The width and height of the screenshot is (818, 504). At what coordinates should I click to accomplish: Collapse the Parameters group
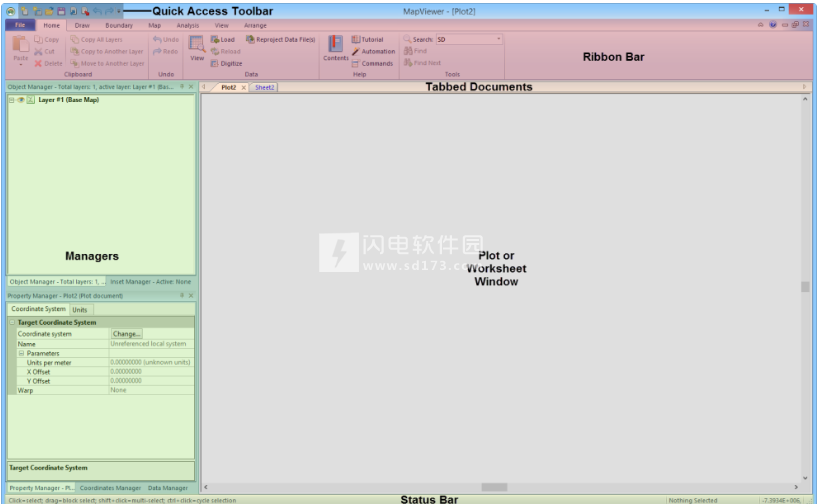(21, 353)
